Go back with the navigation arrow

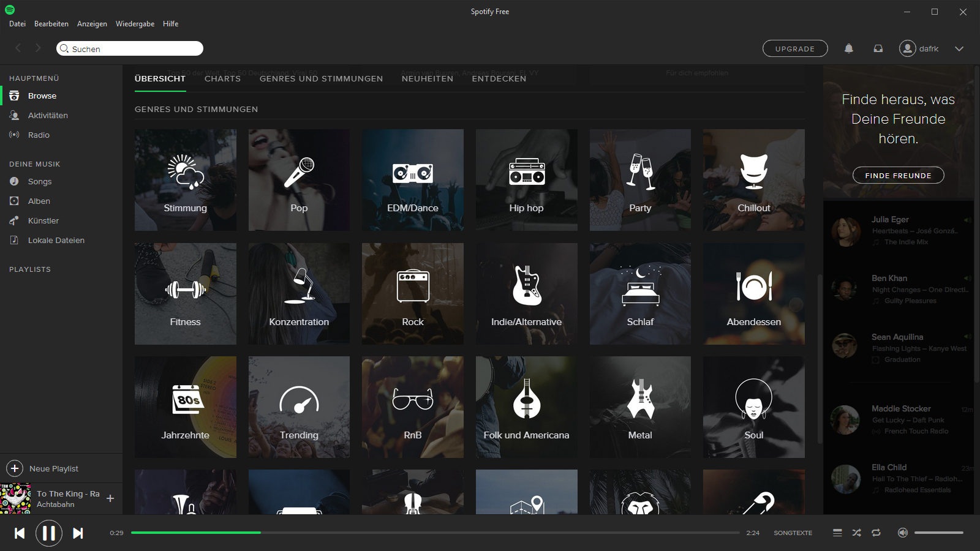tap(18, 48)
